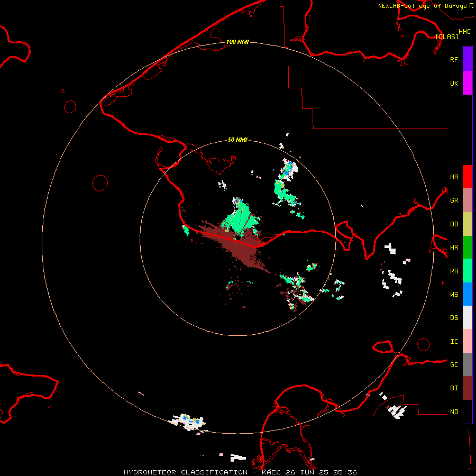Click the RA legend label
The image size is (476, 476).
click(454, 271)
